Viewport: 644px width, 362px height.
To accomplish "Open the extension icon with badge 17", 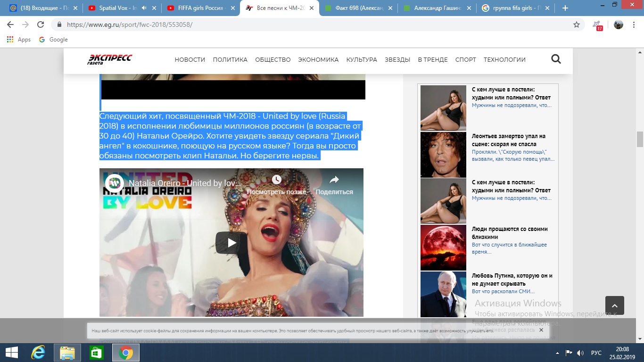I will [x=597, y=25].
